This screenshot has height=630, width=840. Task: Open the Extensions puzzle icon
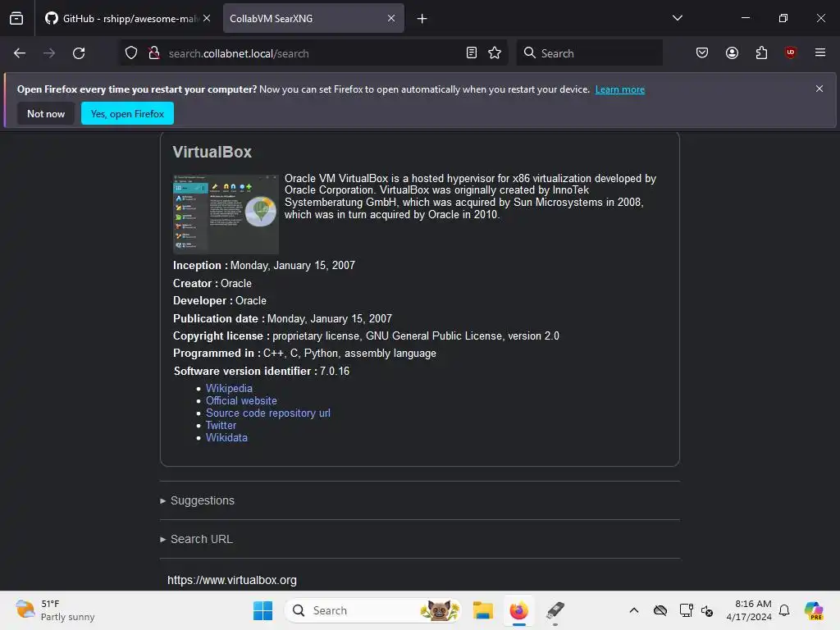coord(761,53)
